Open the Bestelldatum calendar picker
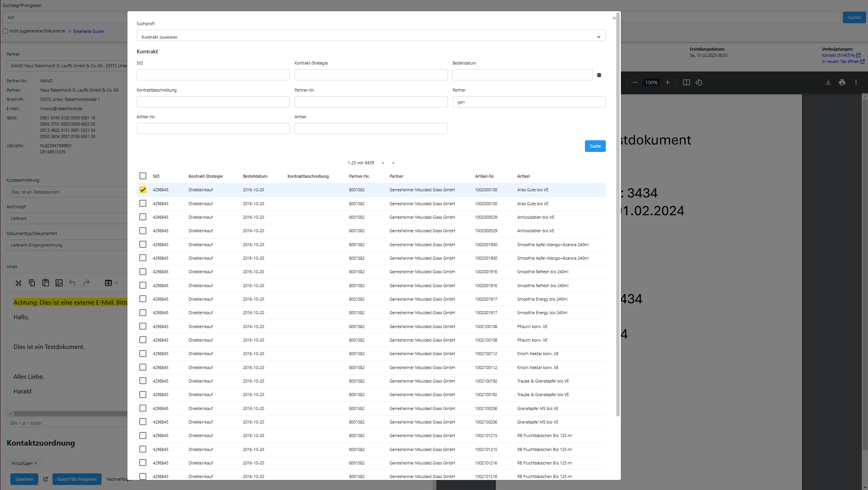This screenshot has width=868, height=490. (599, 75)
